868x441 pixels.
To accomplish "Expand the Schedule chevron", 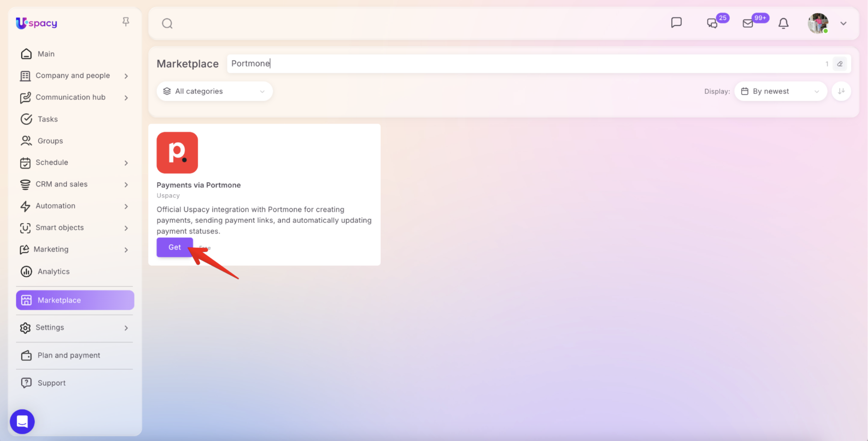I will pyautogui.click(x=126, y=163).
